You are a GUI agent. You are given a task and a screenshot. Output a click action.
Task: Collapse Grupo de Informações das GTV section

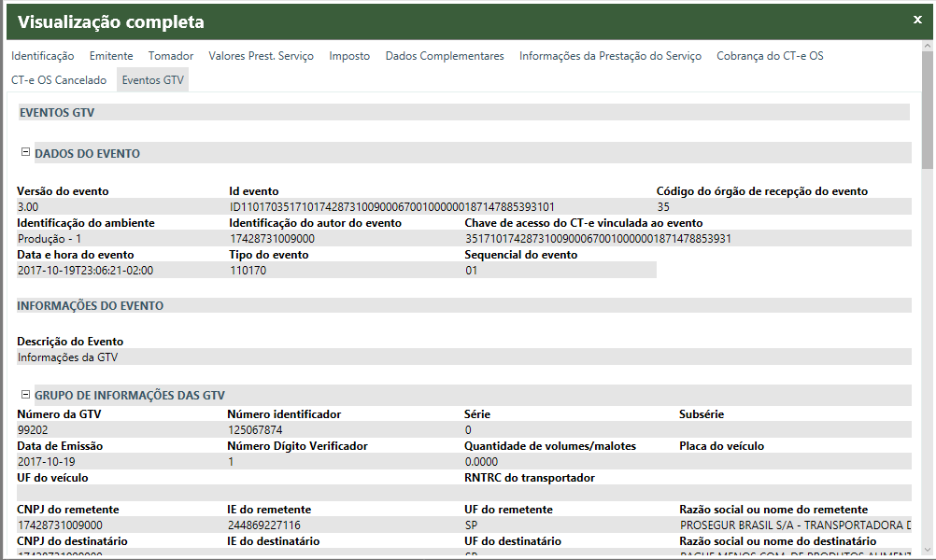[25, 395]
